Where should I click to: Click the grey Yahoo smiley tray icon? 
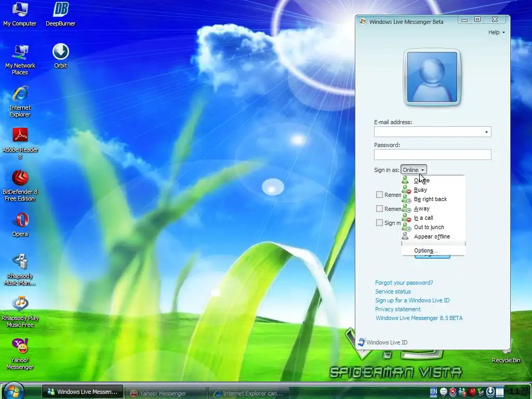(443, 392)
